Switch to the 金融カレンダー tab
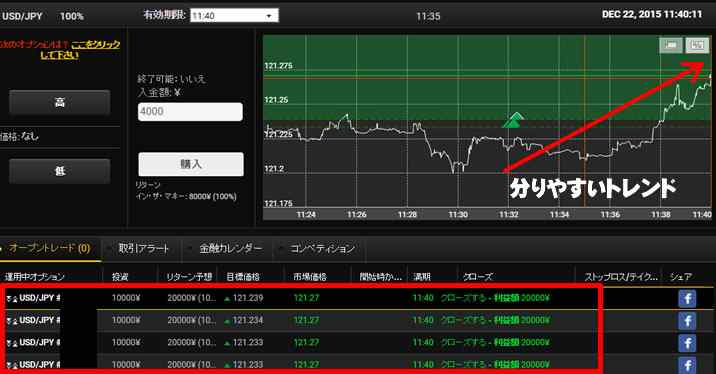Image resolution: width=716 pixels, height=374 pixels. [231, 248]
